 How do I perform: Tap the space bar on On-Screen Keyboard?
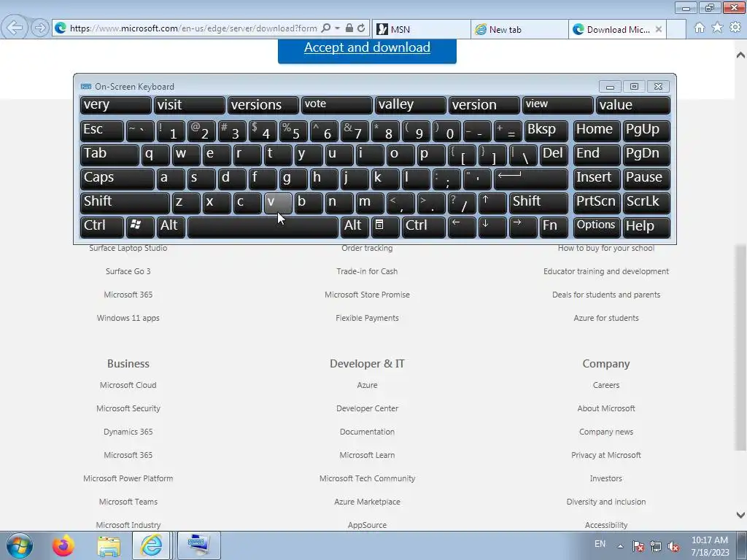click(263, 226)
